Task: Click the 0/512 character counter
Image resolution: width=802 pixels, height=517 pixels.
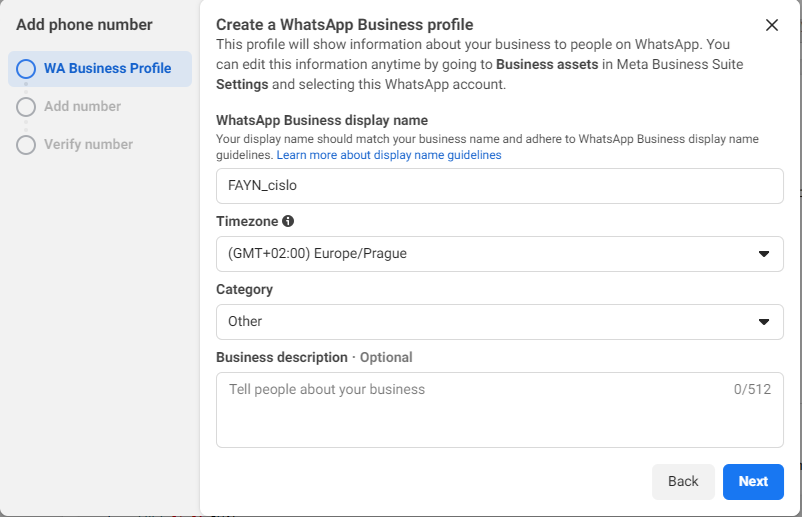Action: click(x=752, y=390)
